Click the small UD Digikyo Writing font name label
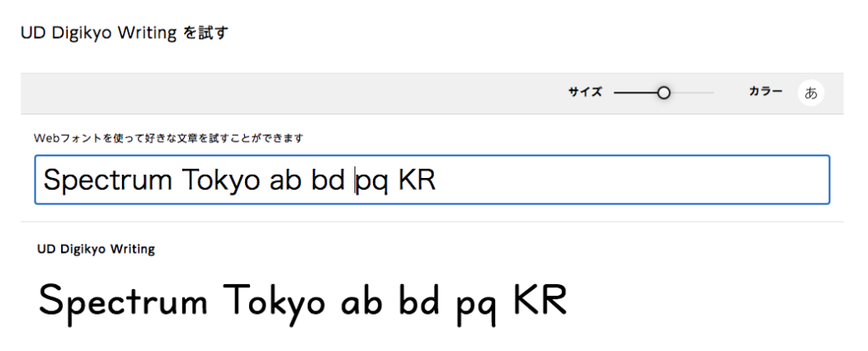 pos(96,249)
